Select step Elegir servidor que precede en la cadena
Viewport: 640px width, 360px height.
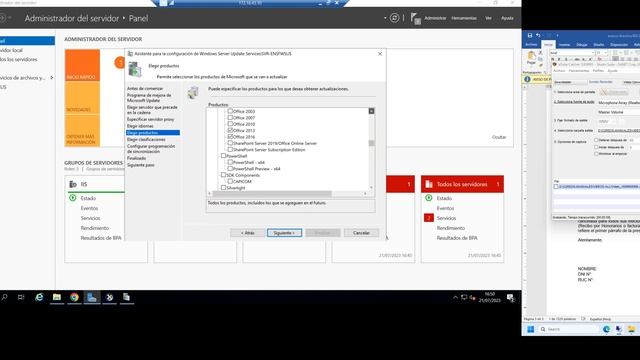pos(152,110)
